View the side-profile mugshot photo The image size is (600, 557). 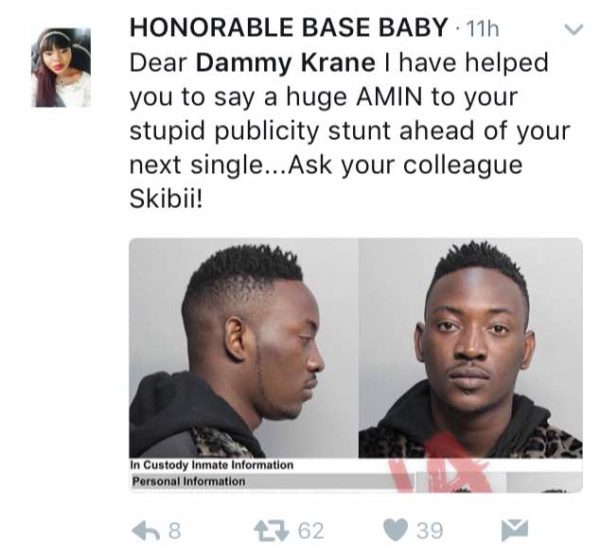(244, 348)
